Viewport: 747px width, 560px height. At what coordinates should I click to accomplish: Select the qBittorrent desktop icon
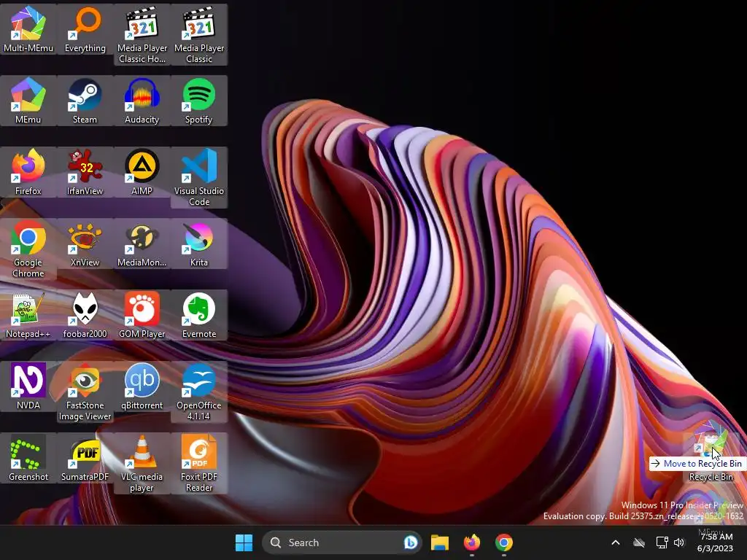point(142,386)
